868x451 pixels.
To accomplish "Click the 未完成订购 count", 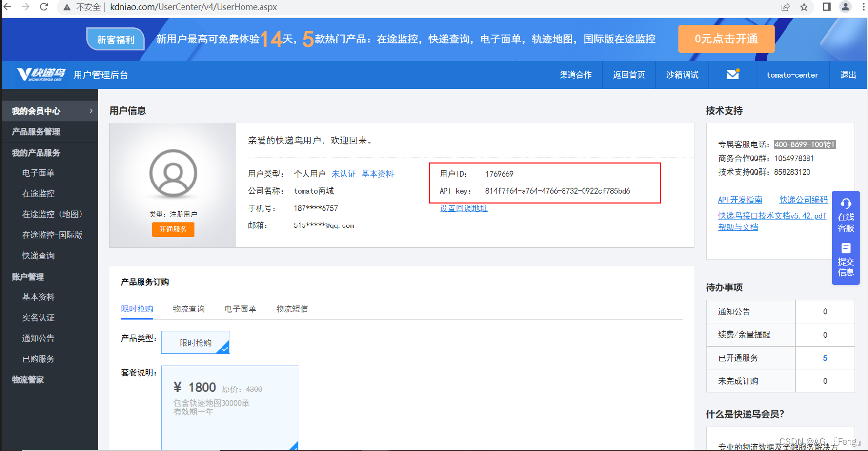I will [825, 381].
